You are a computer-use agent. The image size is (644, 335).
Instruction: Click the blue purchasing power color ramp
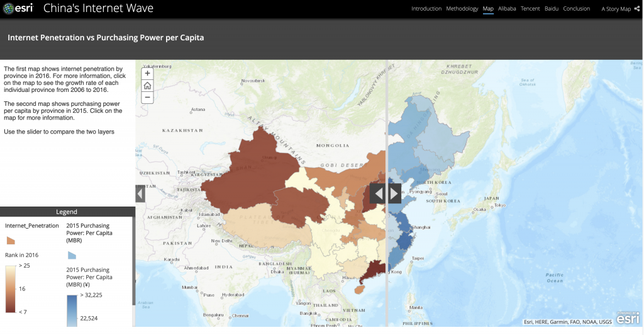click(x=72, y=310)
